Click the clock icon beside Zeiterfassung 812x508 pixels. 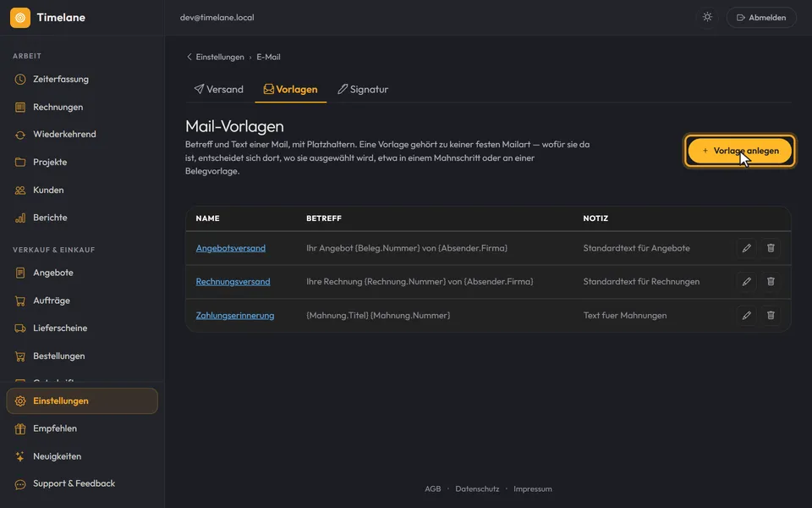[20, 80]
